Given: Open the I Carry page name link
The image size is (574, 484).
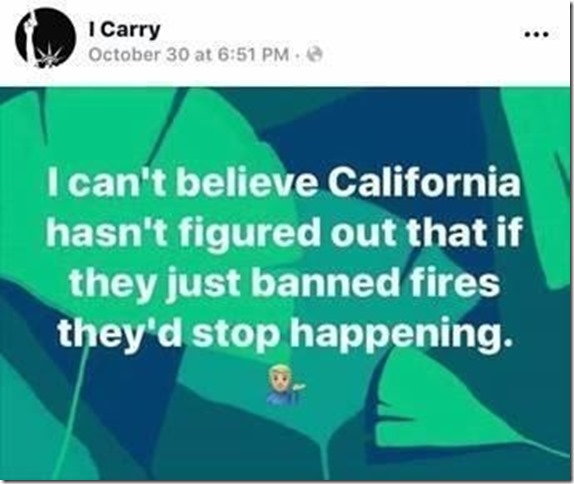Looking at the screenshot, I should tap(124, 30).
